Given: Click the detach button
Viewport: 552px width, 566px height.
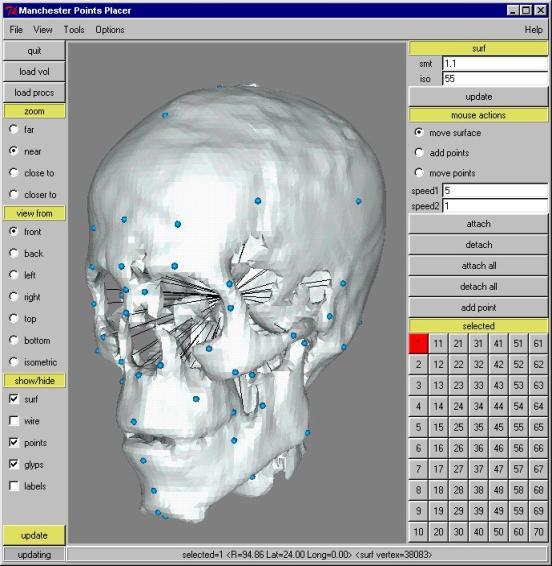Looking at the screenshot, I should tap(478, 245).
